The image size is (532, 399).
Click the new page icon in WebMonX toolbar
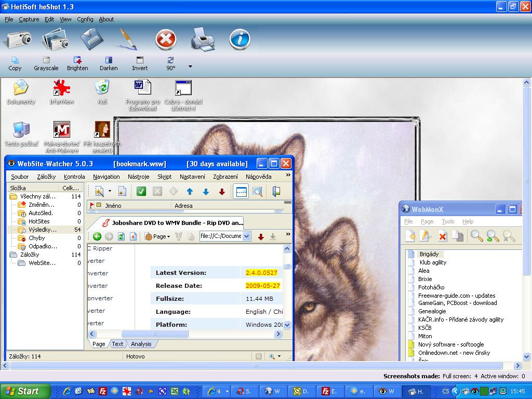(x=410, y=236)
